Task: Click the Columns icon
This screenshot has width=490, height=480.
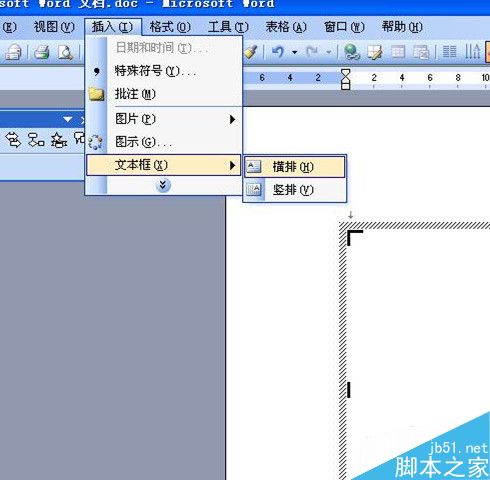Action: point(449,52)
